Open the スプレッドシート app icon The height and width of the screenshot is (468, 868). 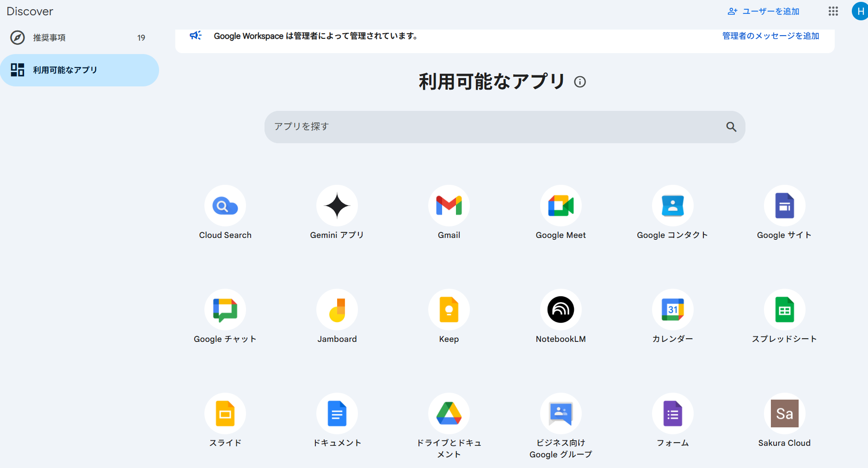[x=785, y=310]
